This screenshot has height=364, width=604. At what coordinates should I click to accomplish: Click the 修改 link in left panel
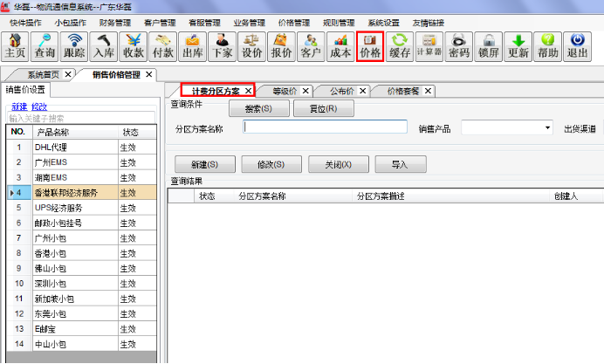pyautogui.click(x=38, y=106)
